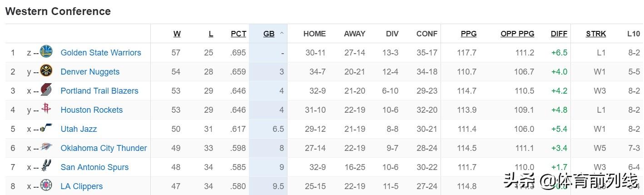Open the Golden State Warriors team link
The image size is (644, 195).
101,52
